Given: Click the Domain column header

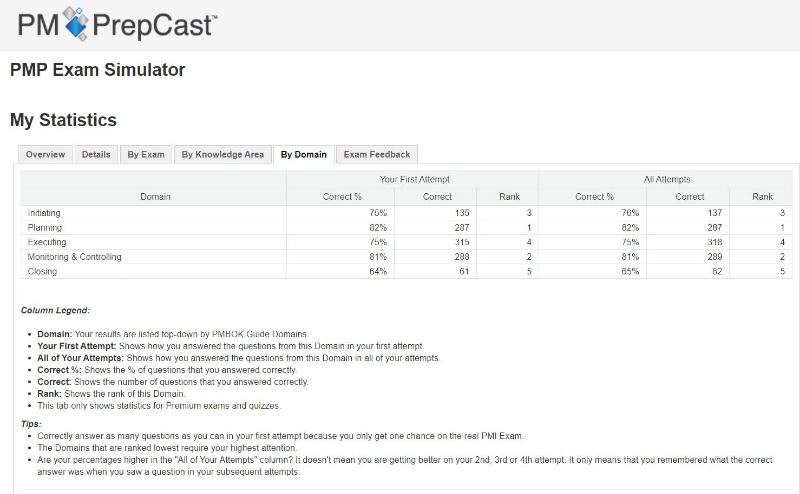Looking at the screenshot, I should click(155, 196).
